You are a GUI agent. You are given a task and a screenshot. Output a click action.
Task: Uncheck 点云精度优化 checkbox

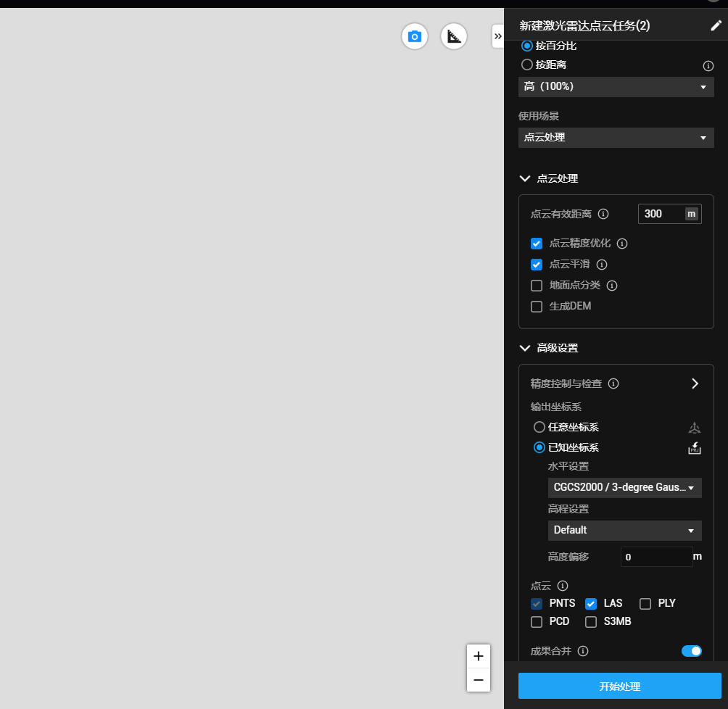[537, 244]
